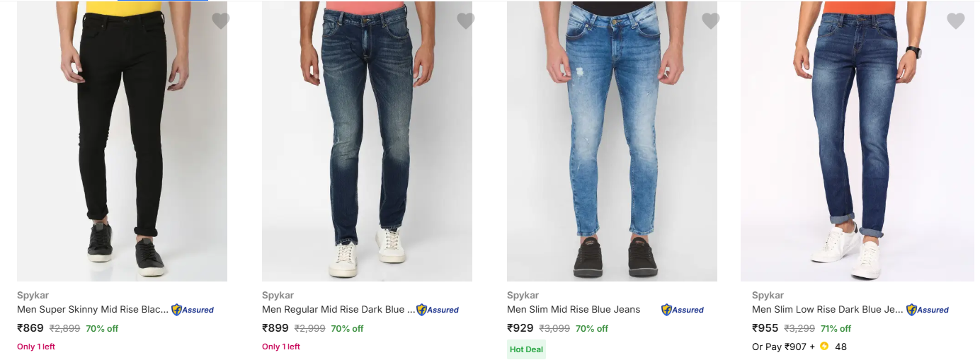980x360 pixels.
Task: Click Assured badge on Regular Mid Rise jeans
Action: [438, 310]
